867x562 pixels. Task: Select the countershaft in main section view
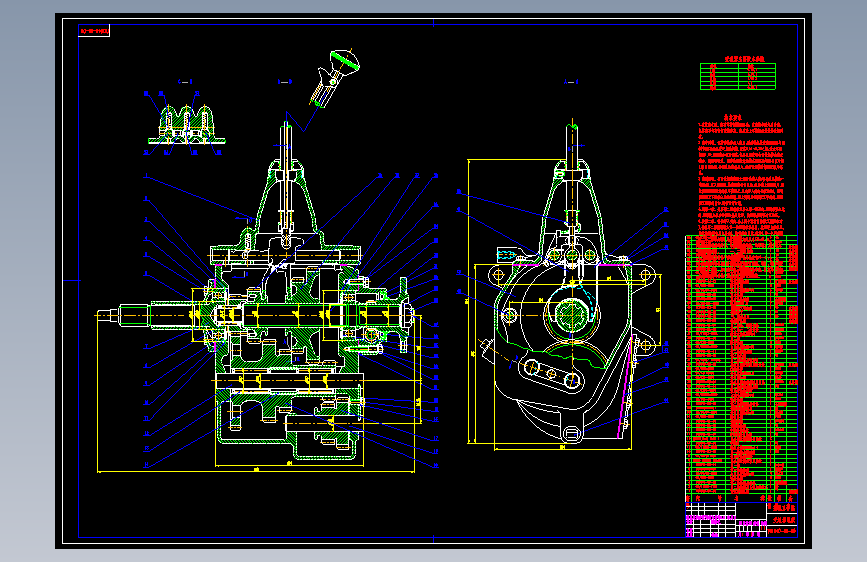pyautogui.click(x=289, y=379)
